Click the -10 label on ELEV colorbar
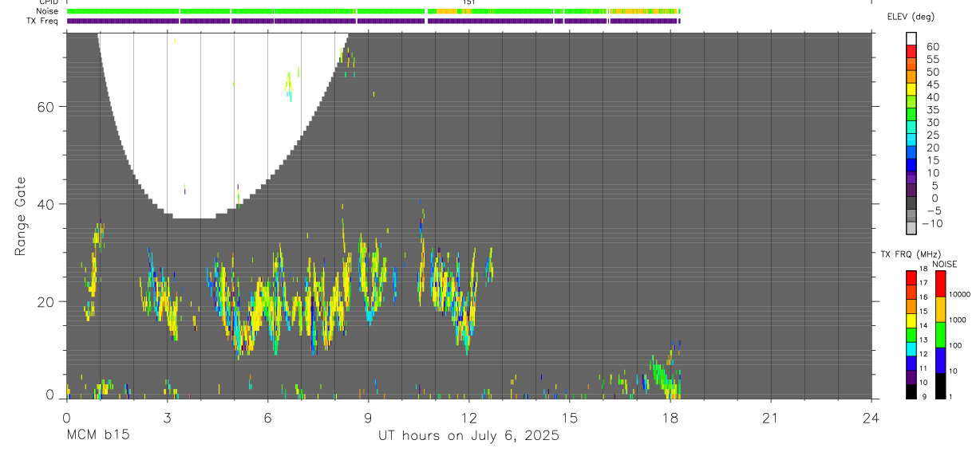 (931, 223)
